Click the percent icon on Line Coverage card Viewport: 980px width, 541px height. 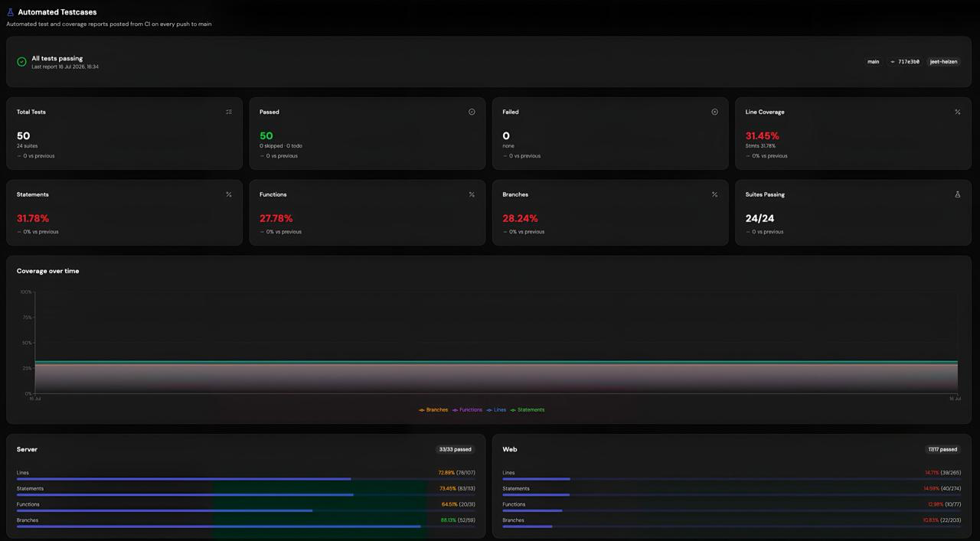click(957, 112)
